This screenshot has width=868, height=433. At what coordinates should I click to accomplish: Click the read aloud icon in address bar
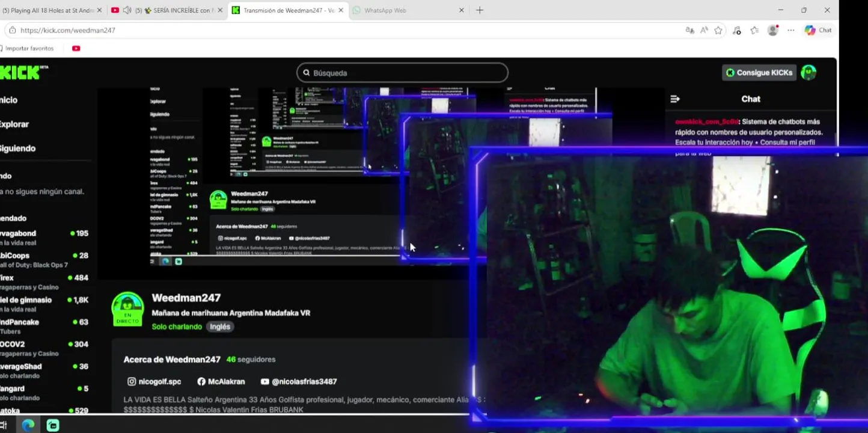[x=704, y=30]
